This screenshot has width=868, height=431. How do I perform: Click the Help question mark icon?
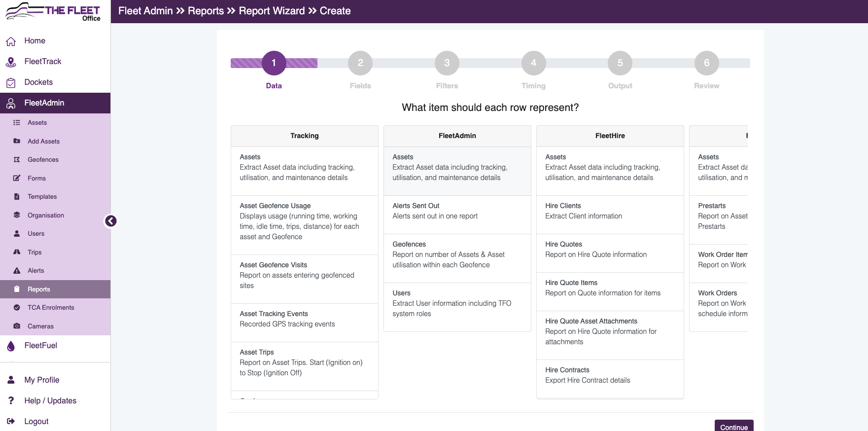coord(11,401)
